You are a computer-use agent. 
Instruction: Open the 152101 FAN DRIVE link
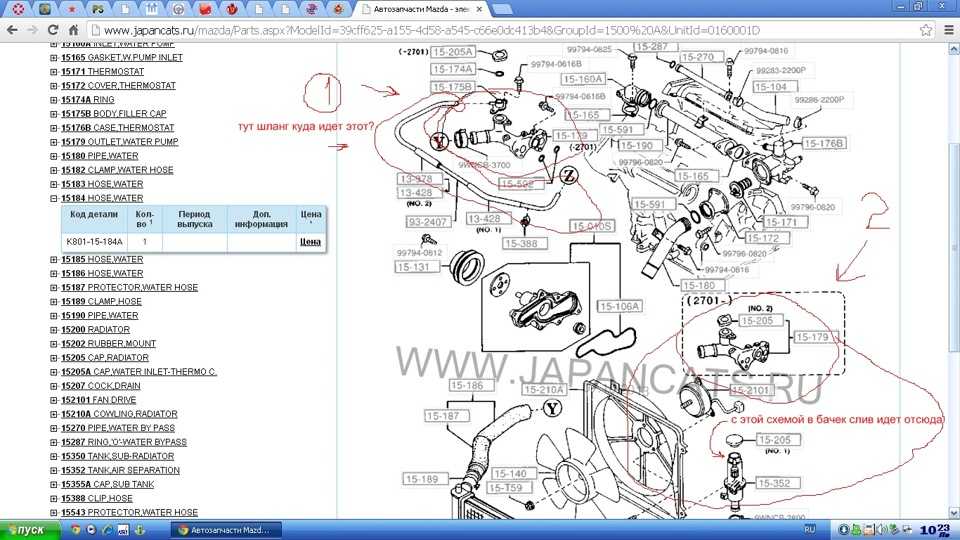99,400
